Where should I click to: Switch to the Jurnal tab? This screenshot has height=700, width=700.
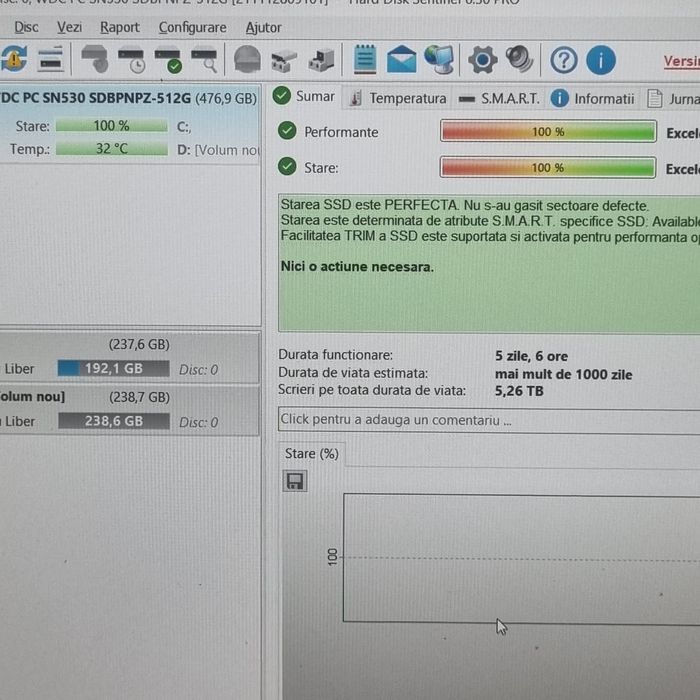pyautogui.click(x=673, y=99)
